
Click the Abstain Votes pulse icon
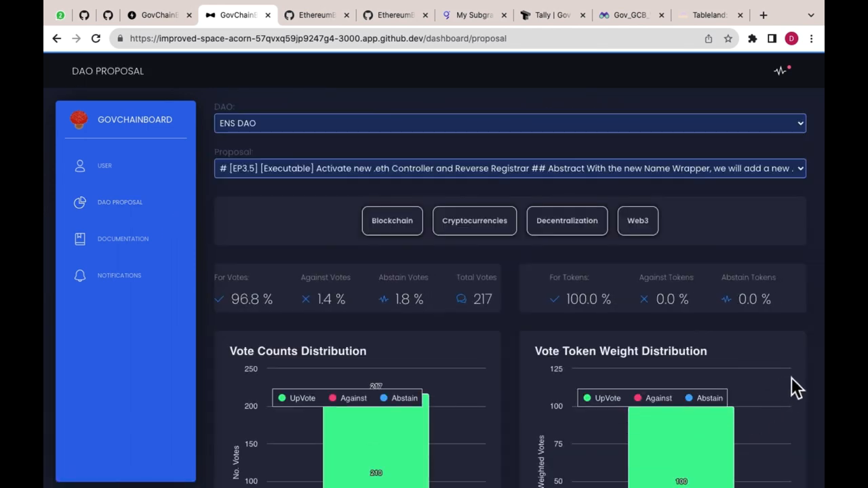384,299
